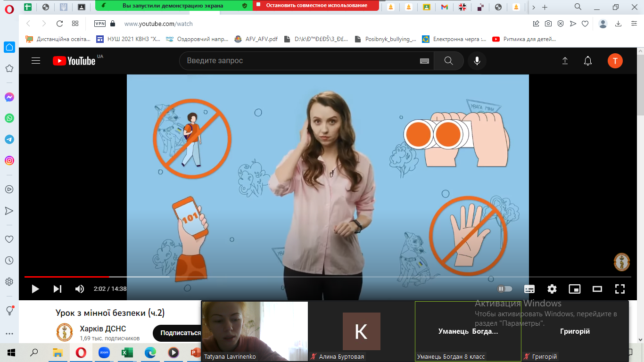Switch to the Gmail browser tab

pos(444,7)
